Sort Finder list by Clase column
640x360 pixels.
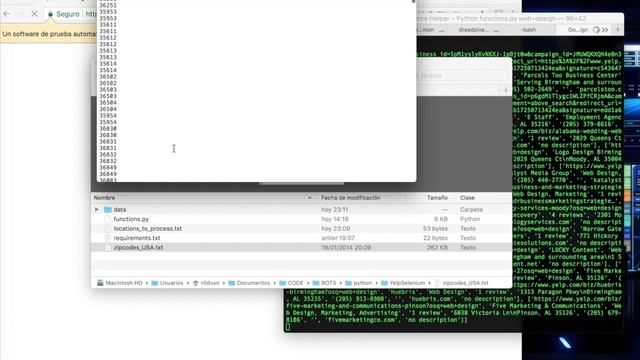pyautogui.click(x=467, y=198)
